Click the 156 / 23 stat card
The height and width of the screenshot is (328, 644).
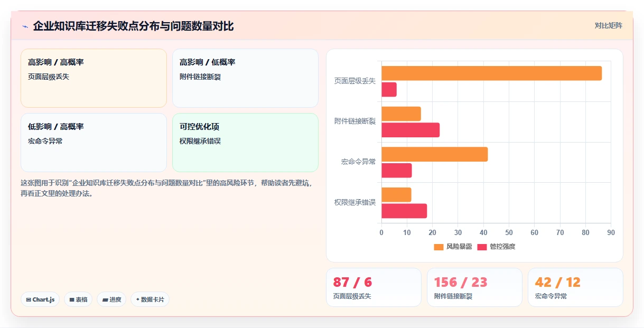(x=474, y=287)
